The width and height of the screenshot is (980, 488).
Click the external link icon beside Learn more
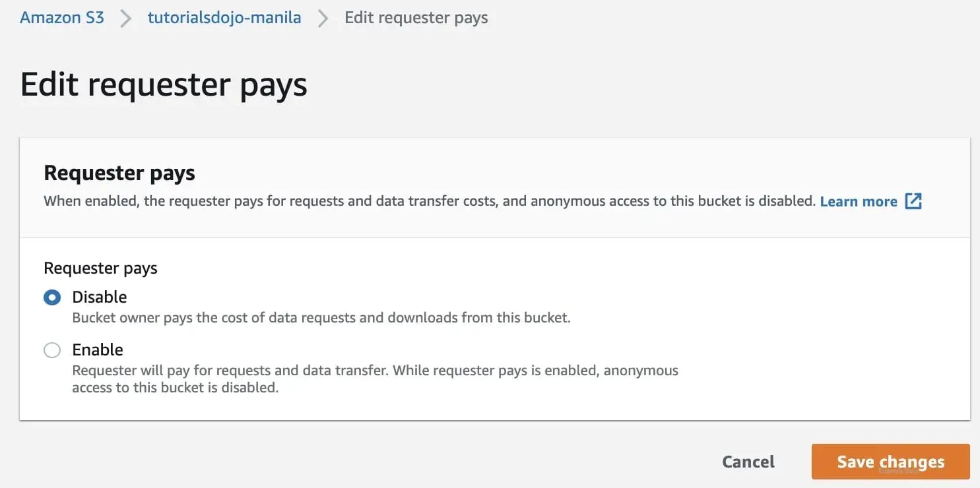click(x=913, y=201)
